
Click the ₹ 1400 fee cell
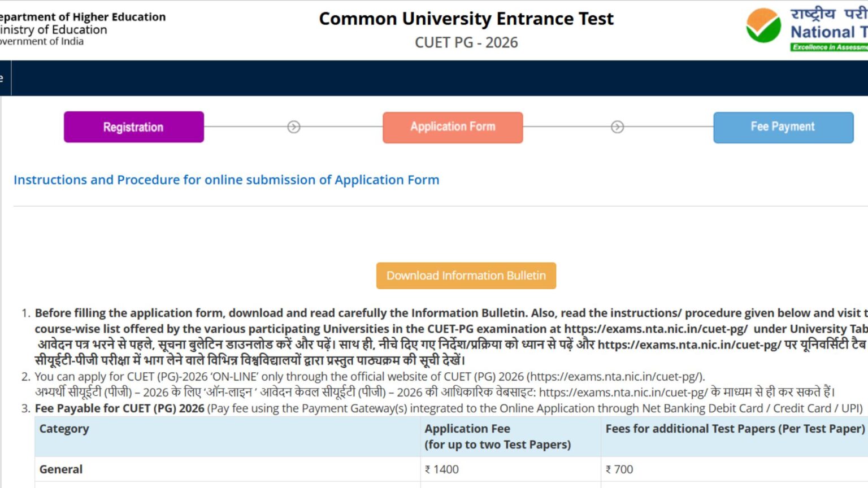pyautogui.click(x=441, y=469)
